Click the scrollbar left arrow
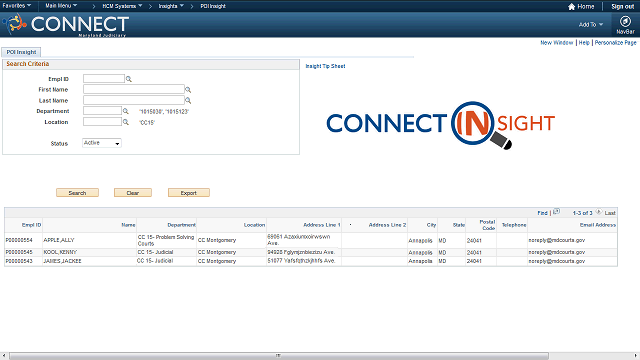Viewport: 640px width, 360px height. (3, 356)
